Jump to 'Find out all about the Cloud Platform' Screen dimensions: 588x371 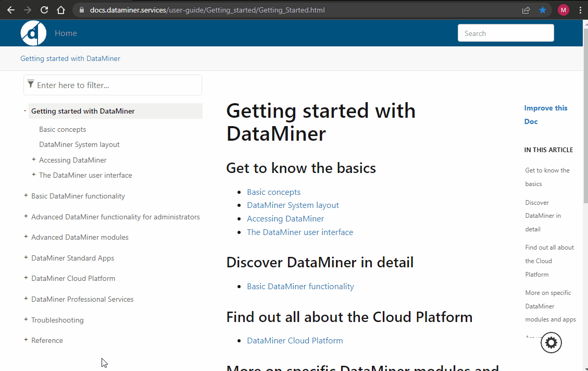pos(549,261)
